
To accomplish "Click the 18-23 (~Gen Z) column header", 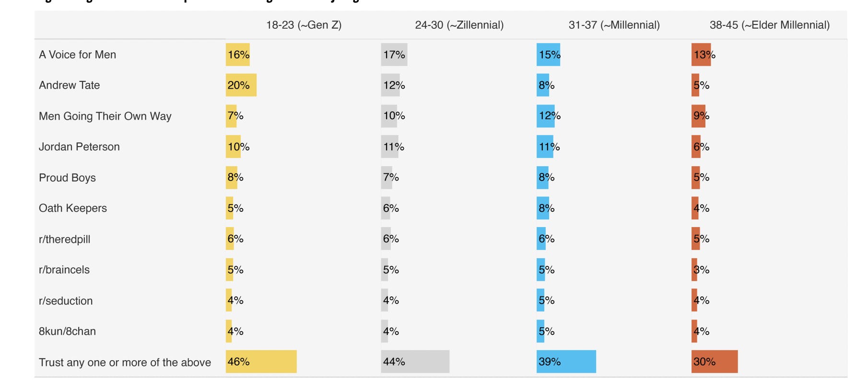I will 304,25.
